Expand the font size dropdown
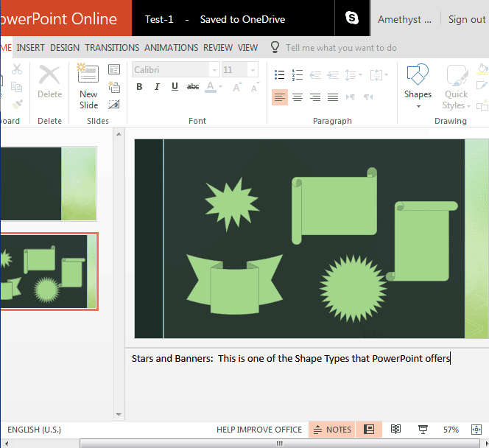This screenshot has height=448, width=489. point(253,69)
